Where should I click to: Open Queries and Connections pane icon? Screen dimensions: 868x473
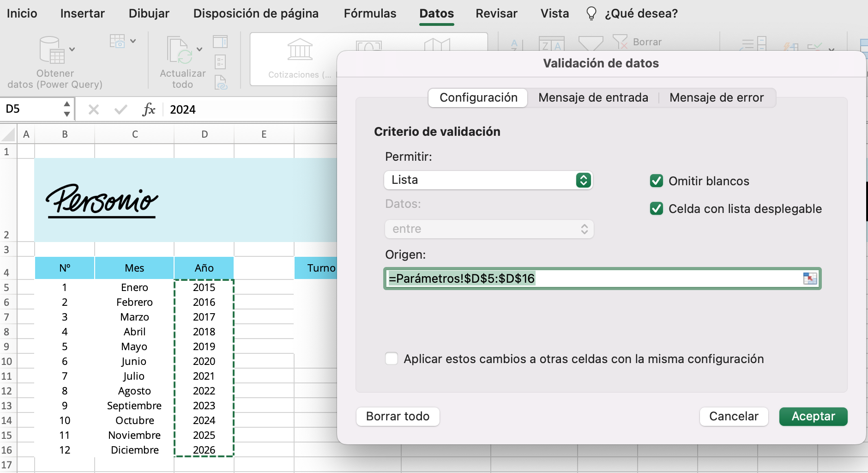220,42
